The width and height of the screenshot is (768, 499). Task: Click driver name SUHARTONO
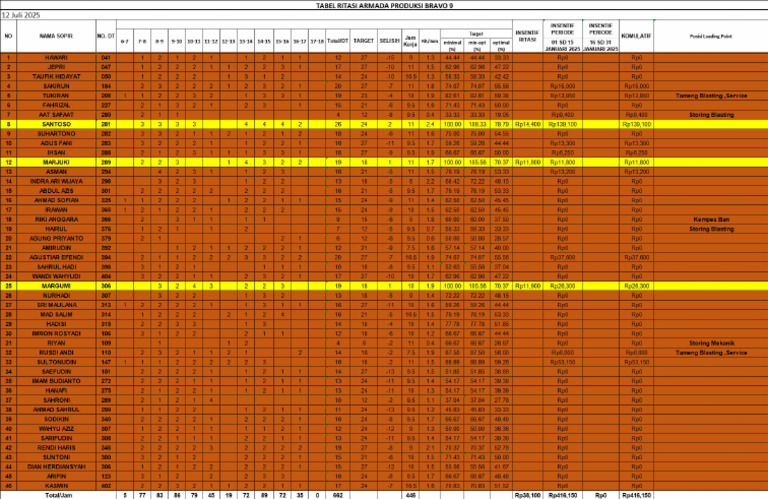pos(56,134)
